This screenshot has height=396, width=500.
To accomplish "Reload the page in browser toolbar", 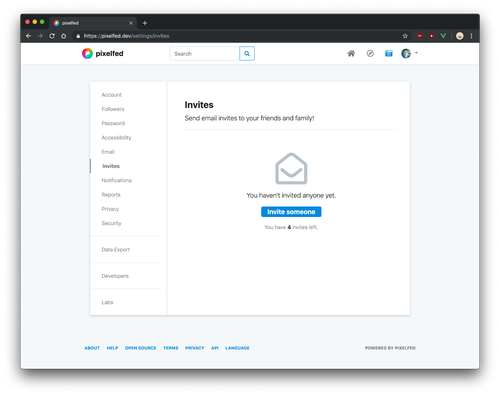I will tap(52, 36).
